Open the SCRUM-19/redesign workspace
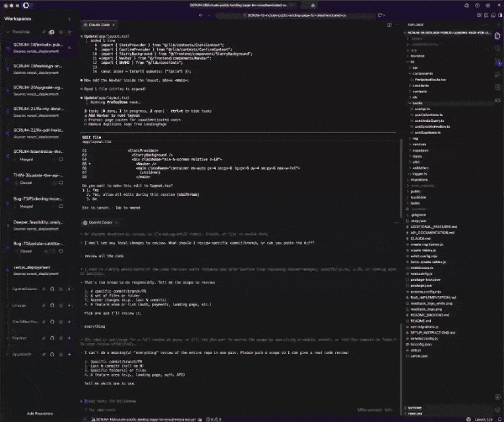The image size is (504, 422). (x=38, y=69)
